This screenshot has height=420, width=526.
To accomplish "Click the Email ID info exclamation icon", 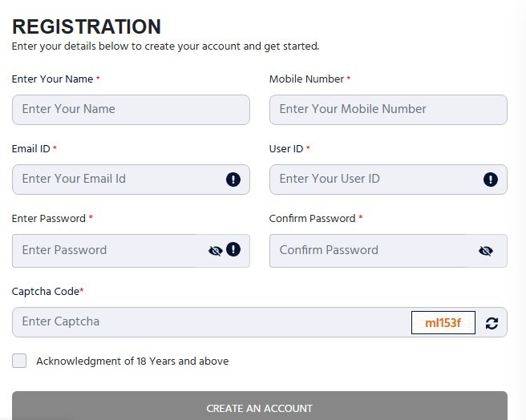I will pos(233,180).
